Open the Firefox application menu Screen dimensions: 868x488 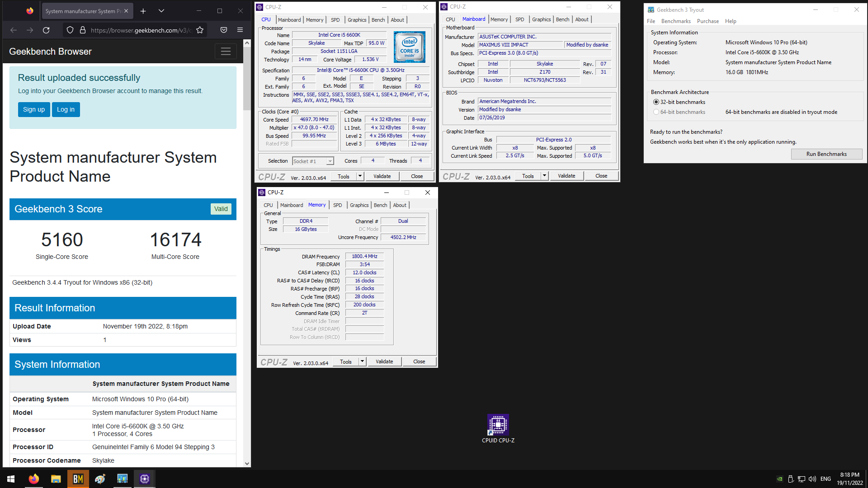click(x=240, y=30)
